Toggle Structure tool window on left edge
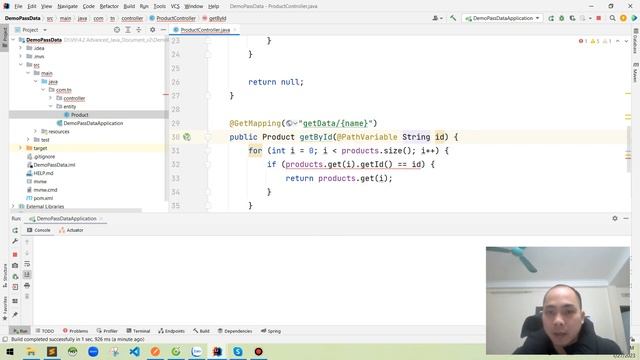This screenshot has height=360, width=640. 5,276
